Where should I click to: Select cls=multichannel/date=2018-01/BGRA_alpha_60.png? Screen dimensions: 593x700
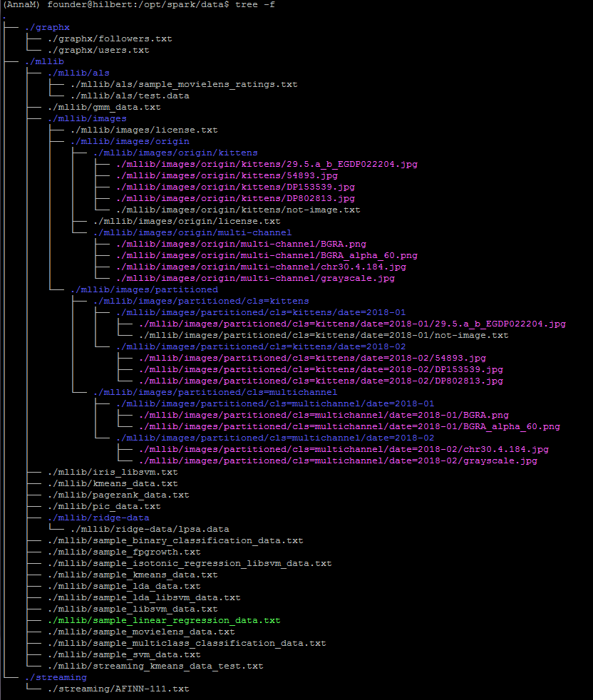(x=349, y=427)
